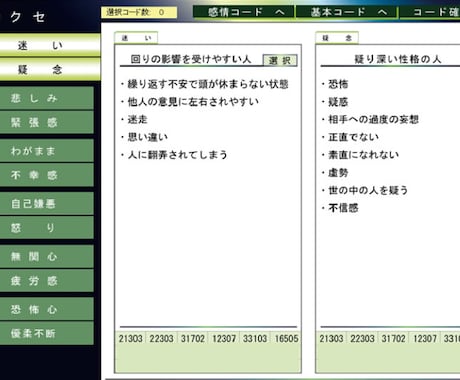Click the 虚勢 list item
Image resolution: width=460 pixels, height=380 pixels.
[335, 173]
